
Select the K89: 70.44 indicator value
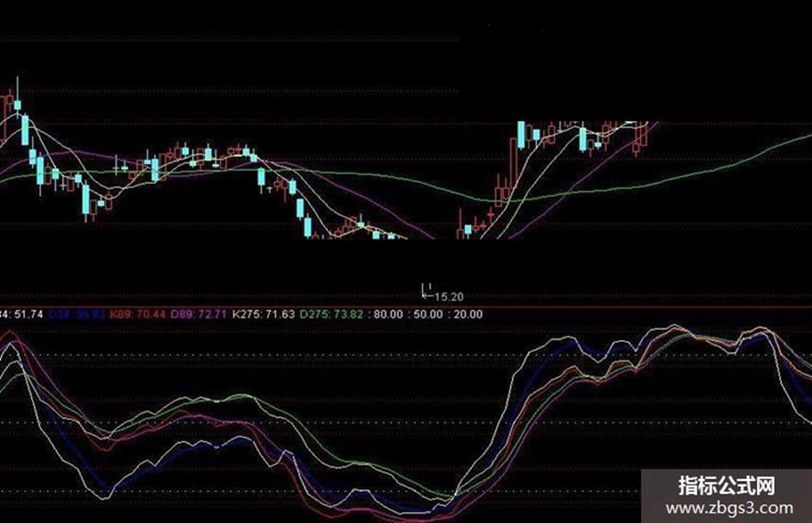[137, 314]
